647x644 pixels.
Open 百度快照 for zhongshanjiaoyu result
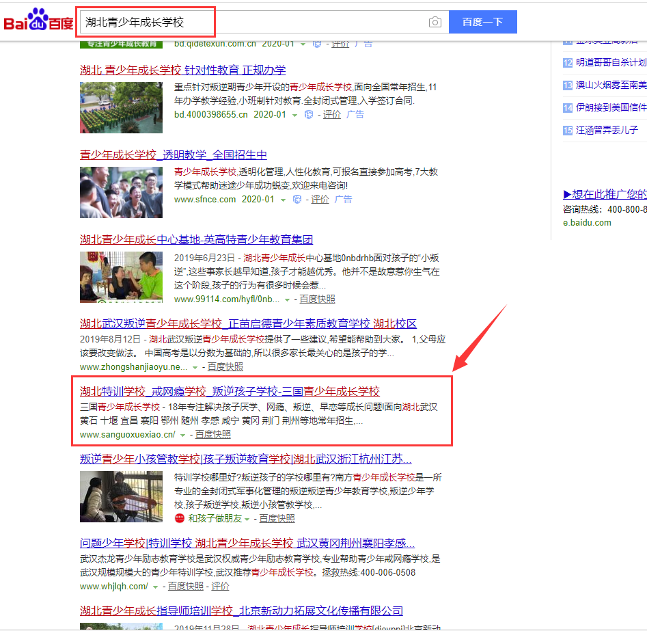225,366
